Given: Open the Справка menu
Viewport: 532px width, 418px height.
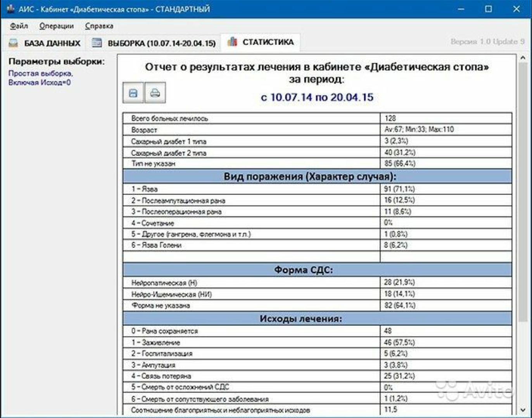Looking at the screenshot, I should 99,26.
